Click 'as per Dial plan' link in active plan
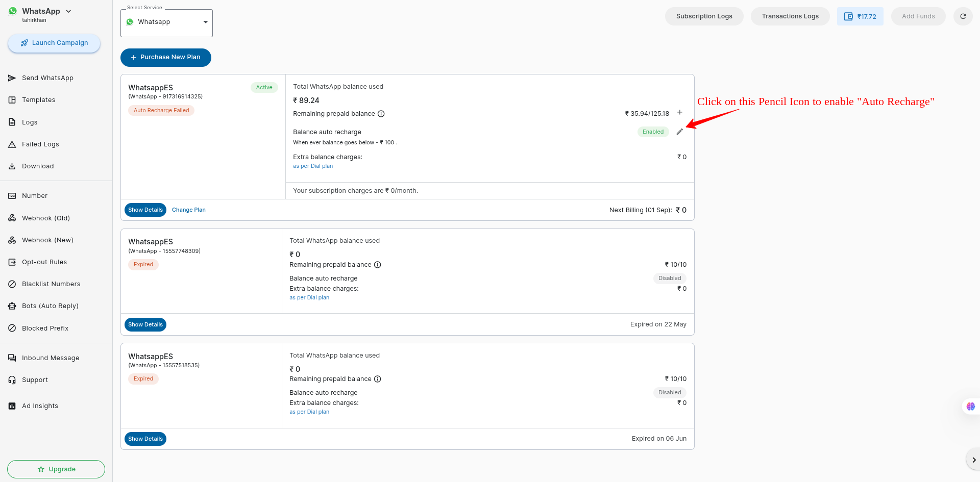980x482 pixels. 313,166
